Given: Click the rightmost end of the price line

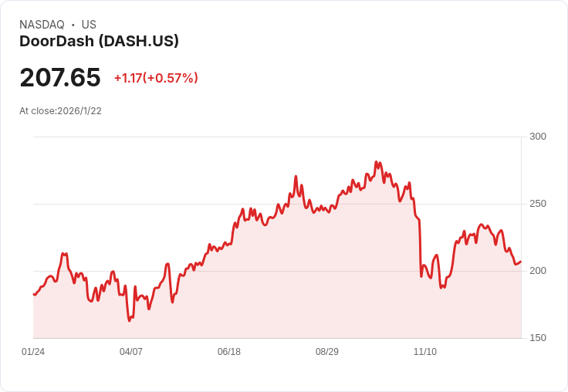Looking at the screenshot, I should coord(521,261).
